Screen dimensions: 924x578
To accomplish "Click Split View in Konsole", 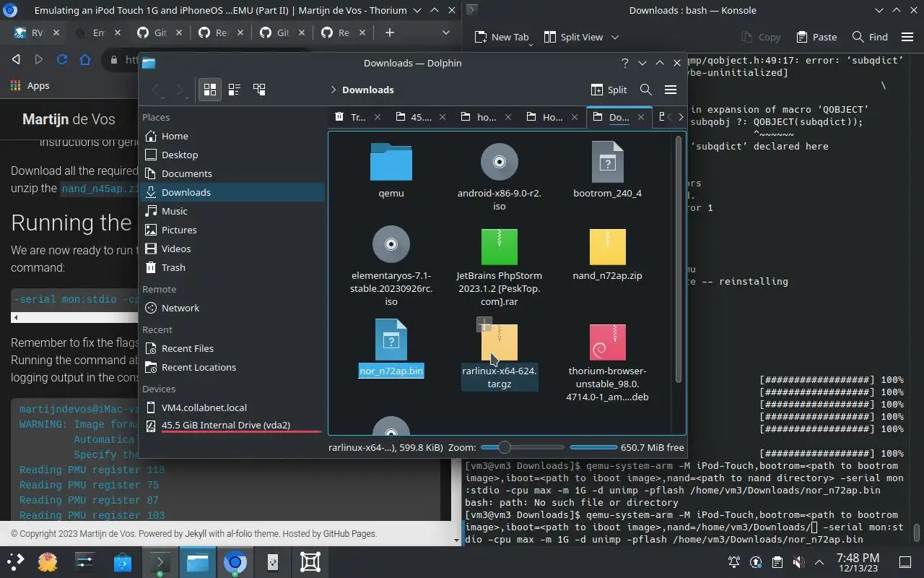I will (573, 37).
